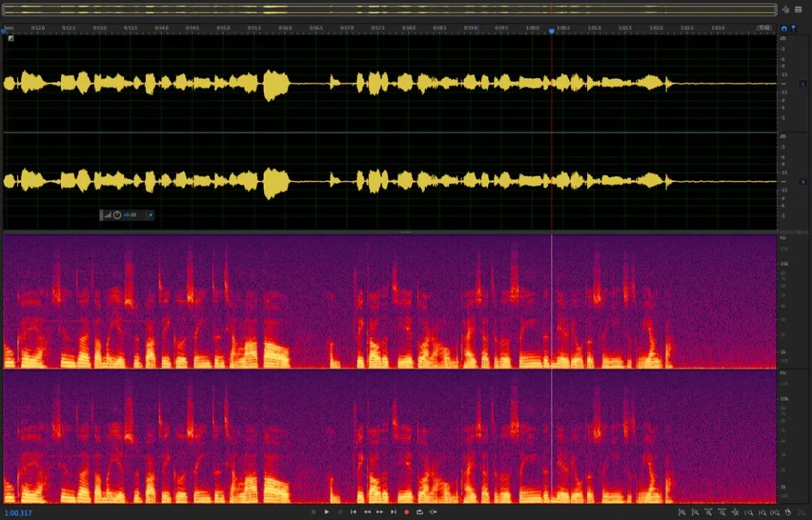This screenshot has height=520, width=812.
Task: Click the zoom out amplitude icon
Action: pos(695,512)
